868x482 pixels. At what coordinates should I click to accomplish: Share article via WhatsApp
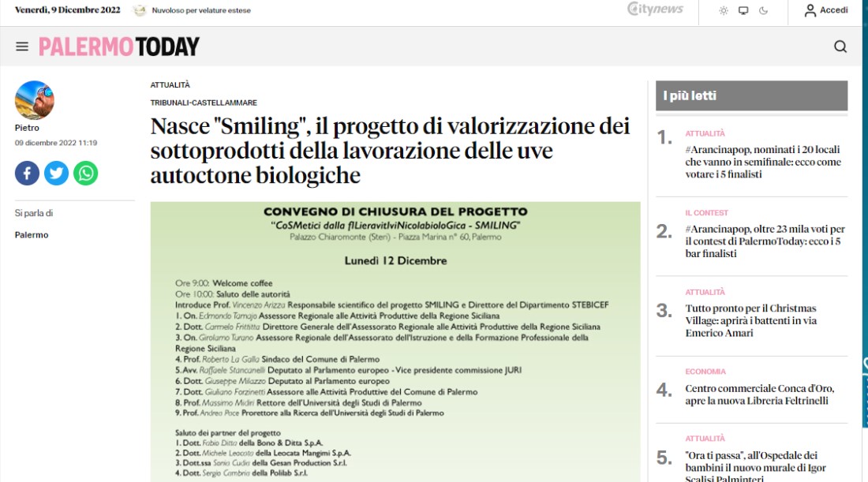pyautogui.click(x=86, y=174)
